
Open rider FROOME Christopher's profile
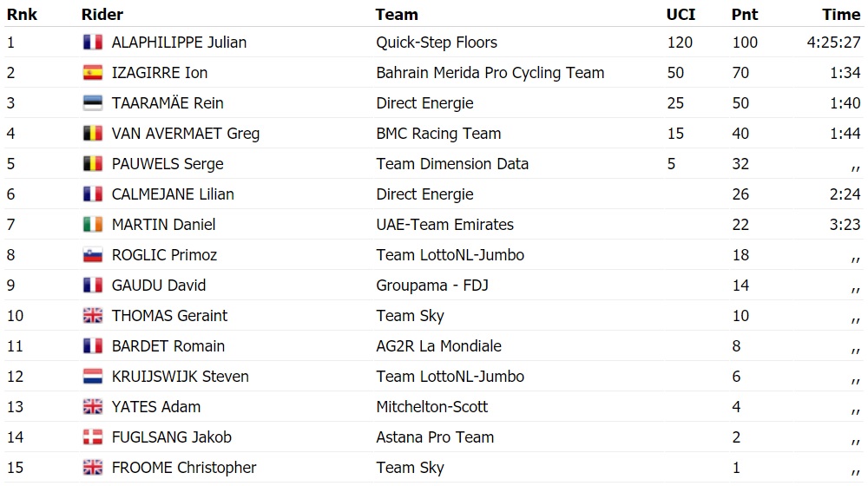[x=184, y=468]
